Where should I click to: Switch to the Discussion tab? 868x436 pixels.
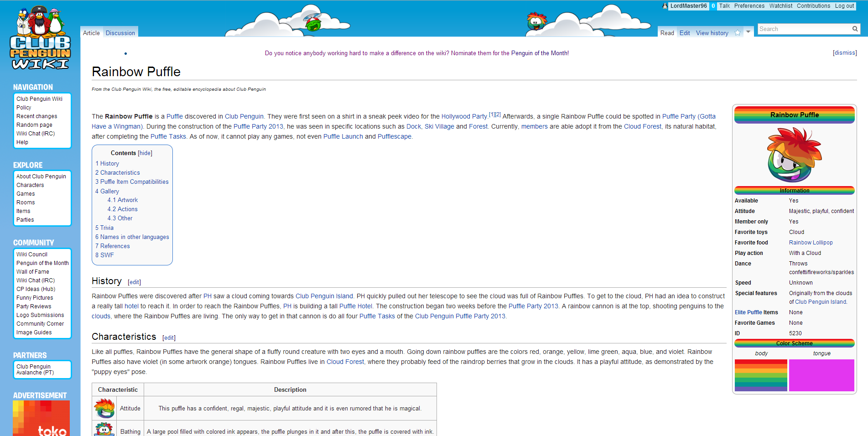[120, 33]
